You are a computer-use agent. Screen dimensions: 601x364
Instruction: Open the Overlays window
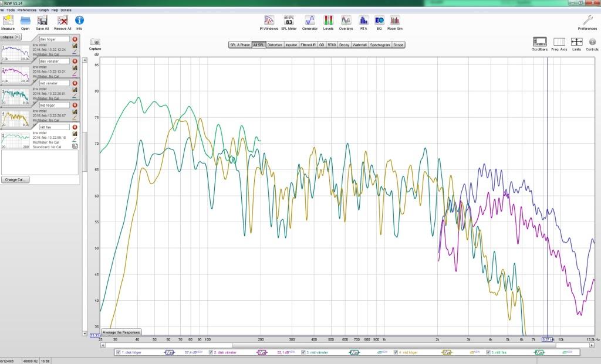[x=346, y=21]
